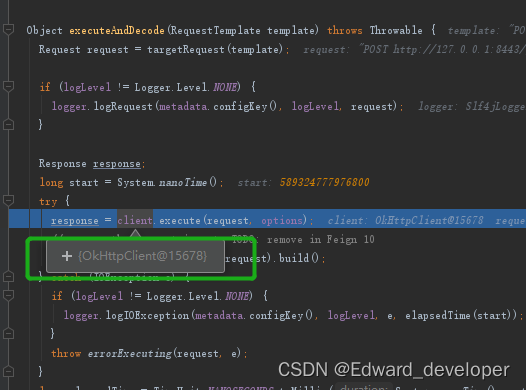The image size is (526, 390).
Task: Click the start value 589324777976800
Action: pos(324,182)
